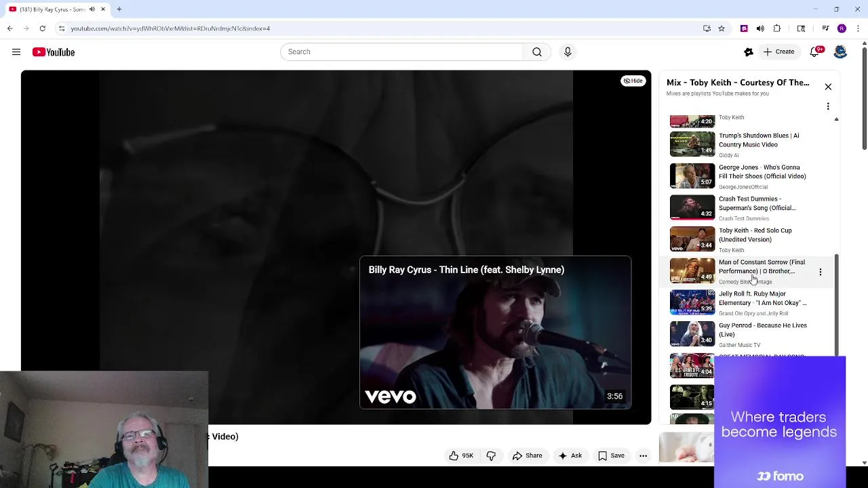The image size is (868, 488).
Task: Open more actions ellipsis below video
Action: (643, 456)
